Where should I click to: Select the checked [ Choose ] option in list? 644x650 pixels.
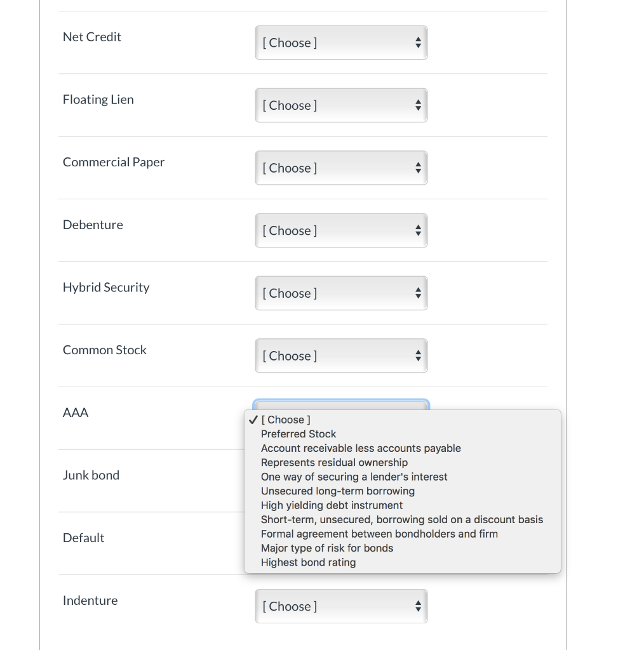(402, 420)
